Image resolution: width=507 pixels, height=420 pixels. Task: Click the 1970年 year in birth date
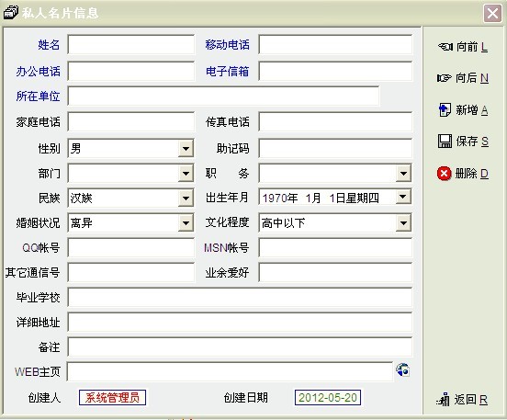280,198
